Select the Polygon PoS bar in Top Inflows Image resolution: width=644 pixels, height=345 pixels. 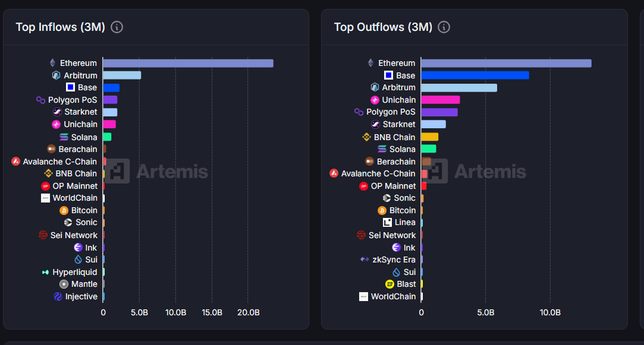(110, 100)
